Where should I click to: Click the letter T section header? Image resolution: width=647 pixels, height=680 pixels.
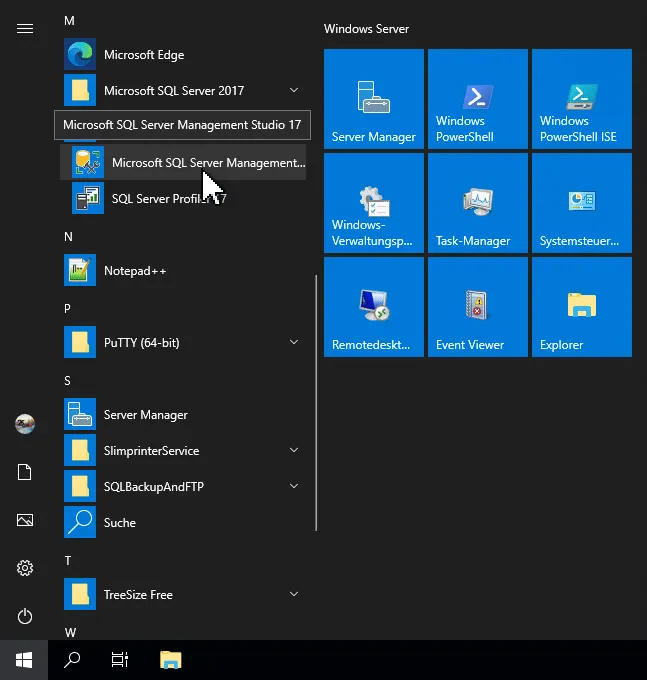pos(68,561)
